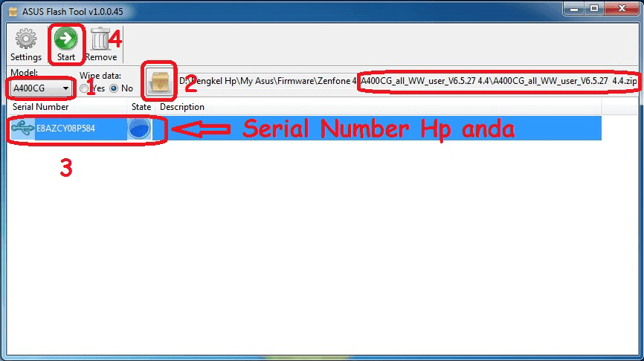
Task: Click the Description column header
Action: (x=379, y=107)
